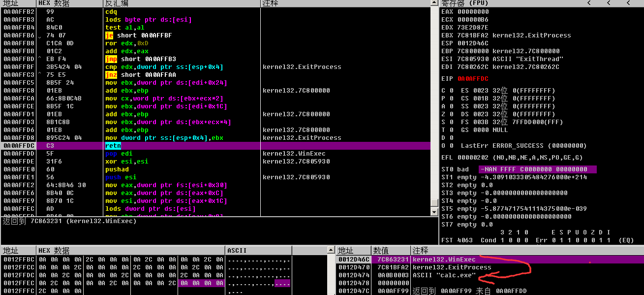Click the disassembly scrollbar up arrow
The width and height of the screenshot is (644, 295).
434,4
